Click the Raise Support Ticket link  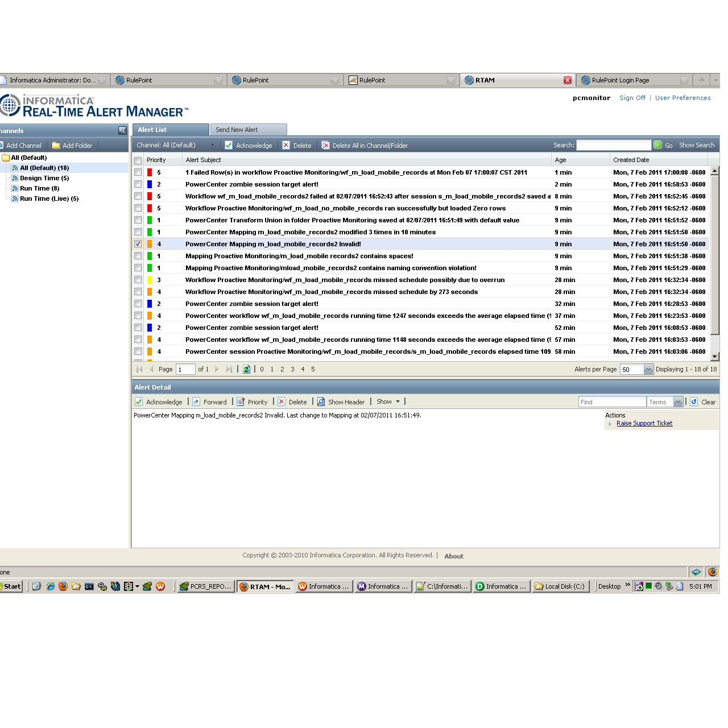644,423
